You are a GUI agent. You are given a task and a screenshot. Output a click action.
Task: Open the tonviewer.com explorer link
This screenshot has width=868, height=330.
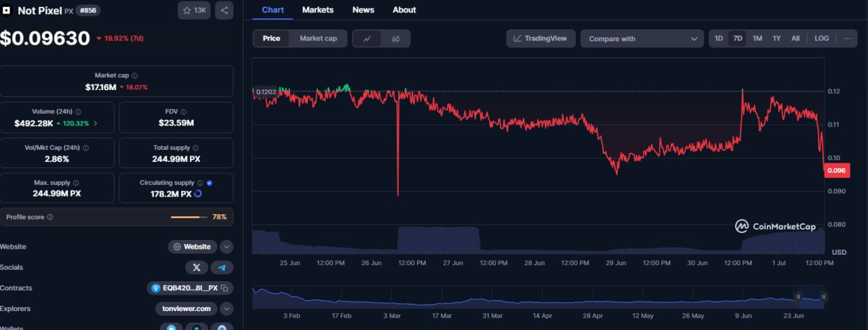[x=186, y=309]
